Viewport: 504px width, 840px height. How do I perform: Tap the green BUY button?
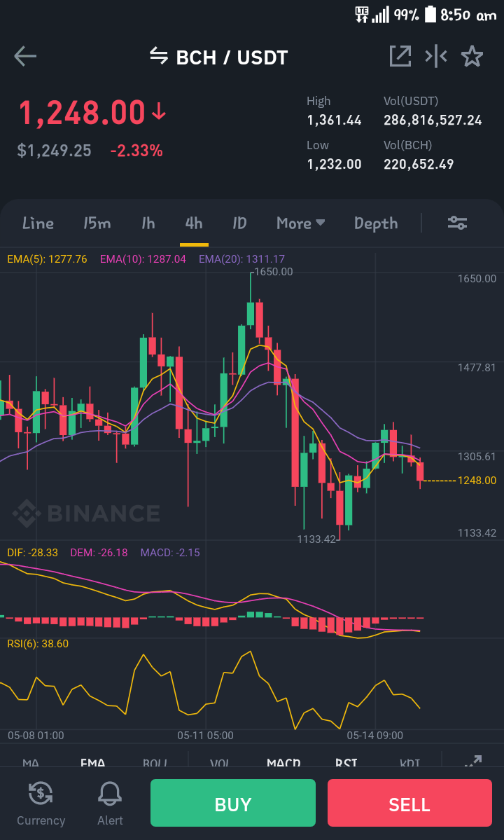232,802
